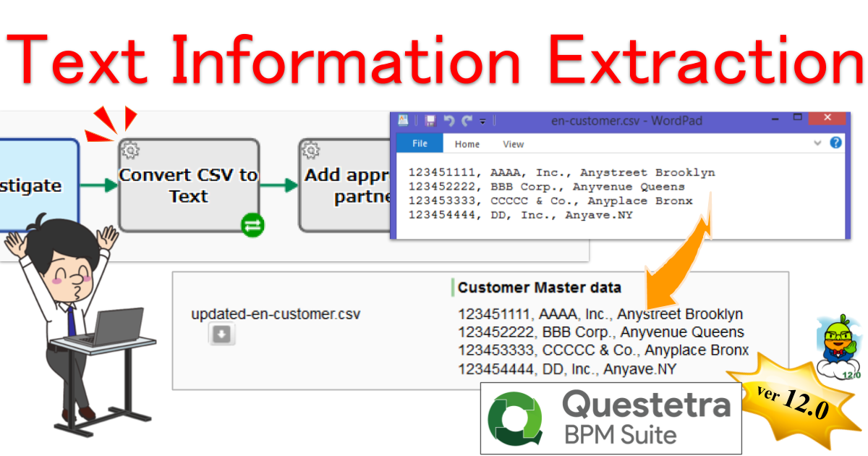Switch to the Home tab in WordPad
This screenshot has height=456, width=868.
(467, 144)
